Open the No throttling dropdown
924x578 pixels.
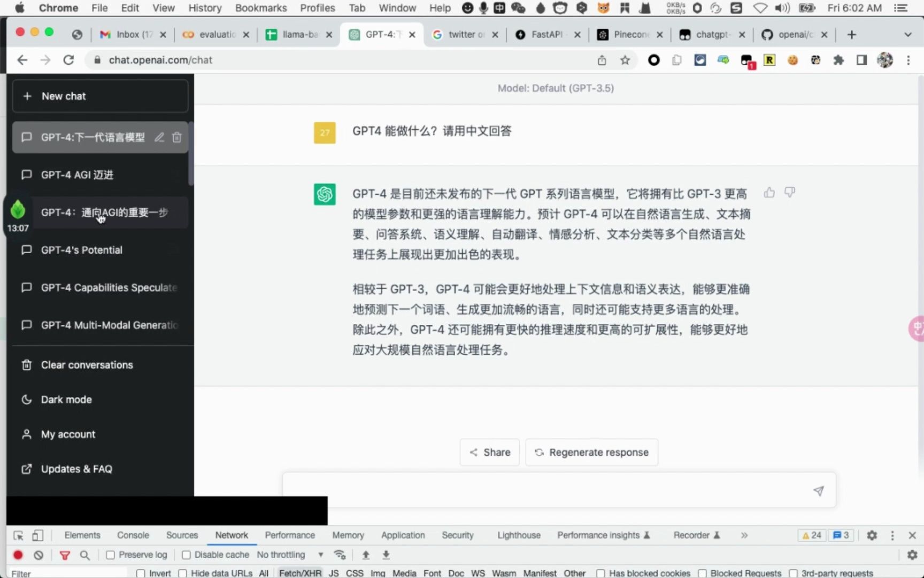click(x=290, y=555)
